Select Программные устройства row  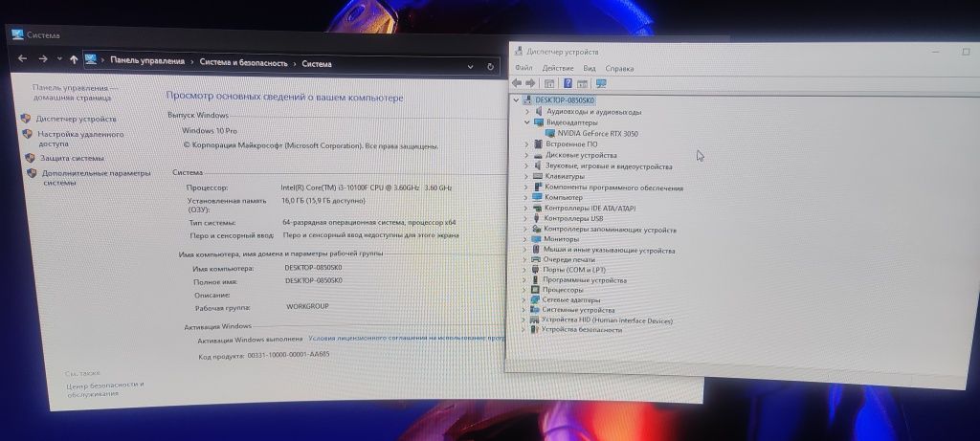coord(585,280)
